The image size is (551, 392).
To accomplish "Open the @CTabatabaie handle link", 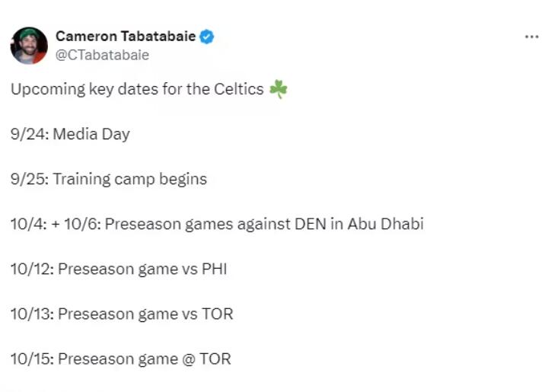I will tap(102, 55).
